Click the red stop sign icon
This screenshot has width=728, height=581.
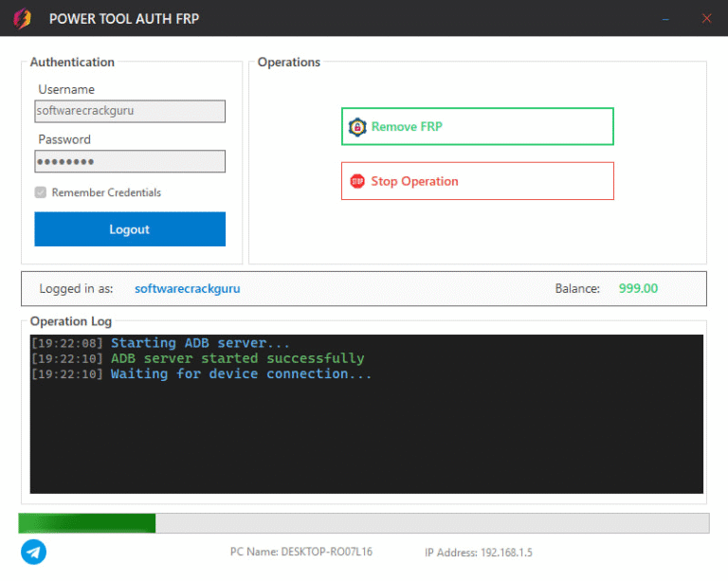357,181
